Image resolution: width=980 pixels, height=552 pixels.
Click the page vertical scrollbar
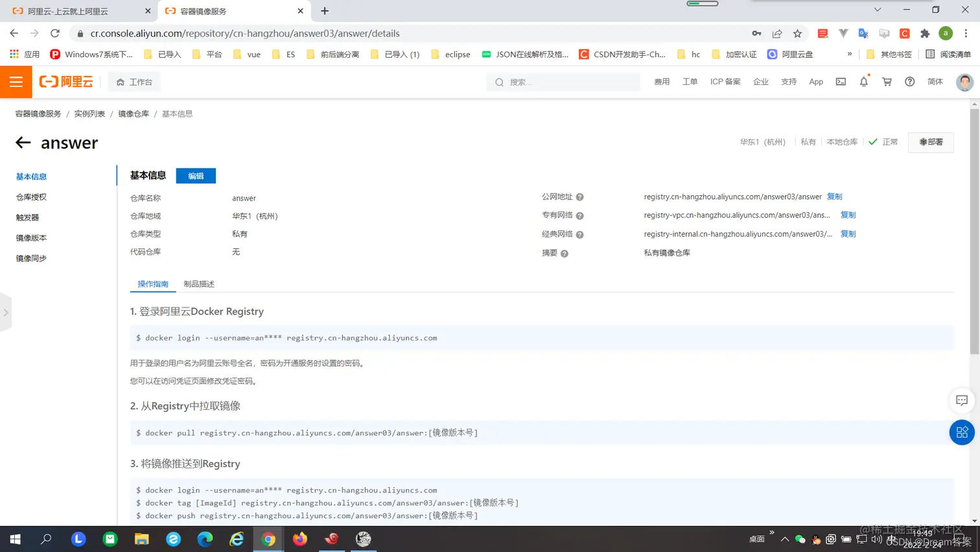974,232
